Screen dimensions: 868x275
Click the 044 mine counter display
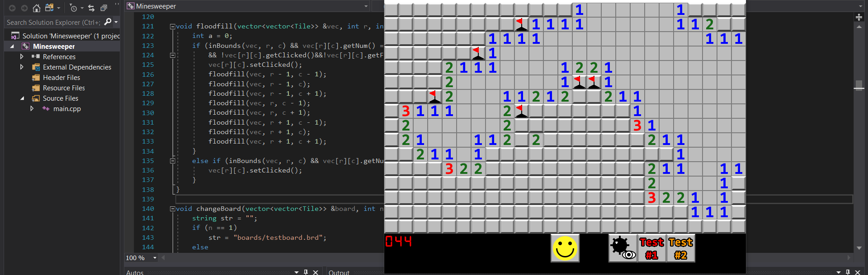pos(399,242)
